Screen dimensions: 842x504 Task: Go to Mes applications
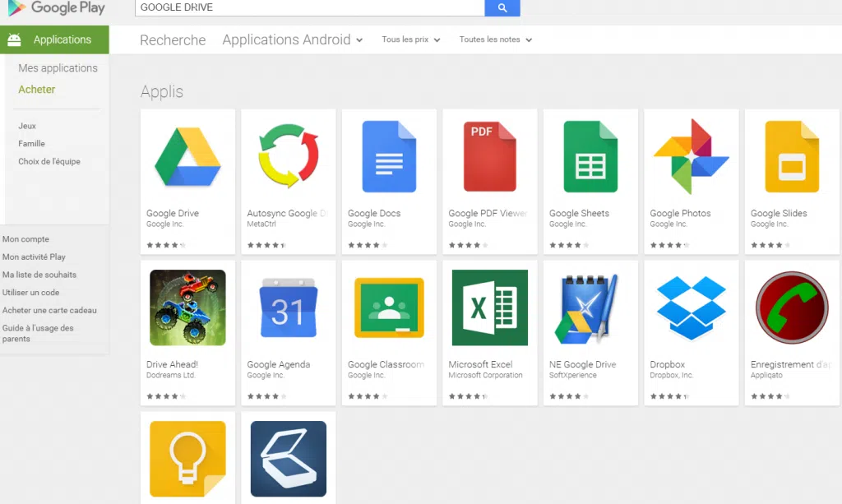point(58,68)
